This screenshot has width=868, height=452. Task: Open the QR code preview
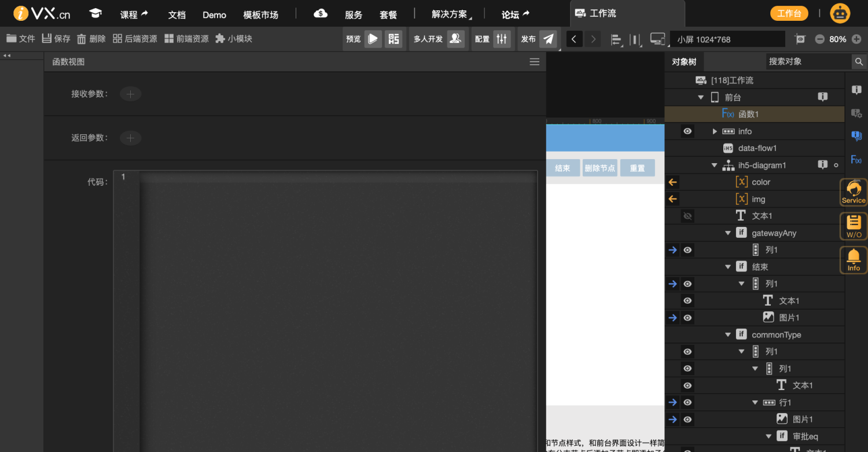[393, 39]
